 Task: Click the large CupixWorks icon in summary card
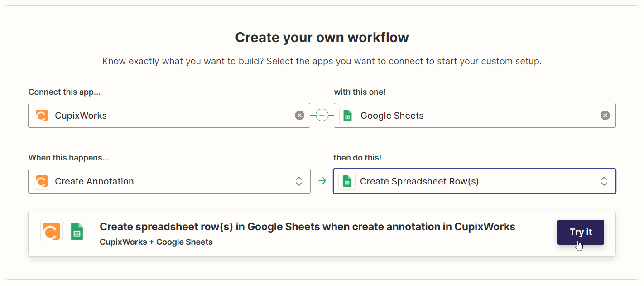[52, 231]
